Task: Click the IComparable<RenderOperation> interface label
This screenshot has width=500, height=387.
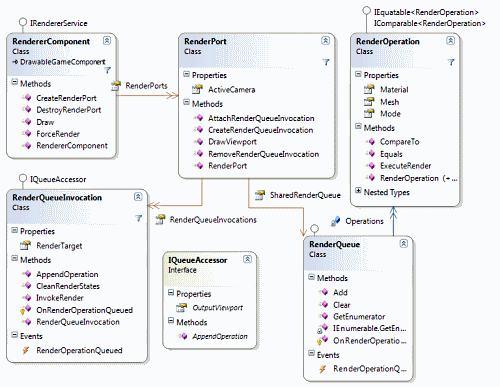Action: [x=430, y=23]
